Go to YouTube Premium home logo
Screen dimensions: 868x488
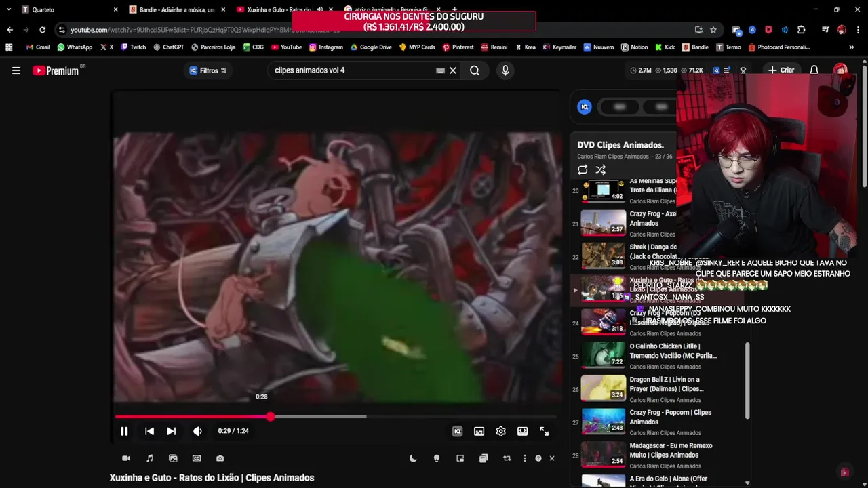(x=56, y=70)
